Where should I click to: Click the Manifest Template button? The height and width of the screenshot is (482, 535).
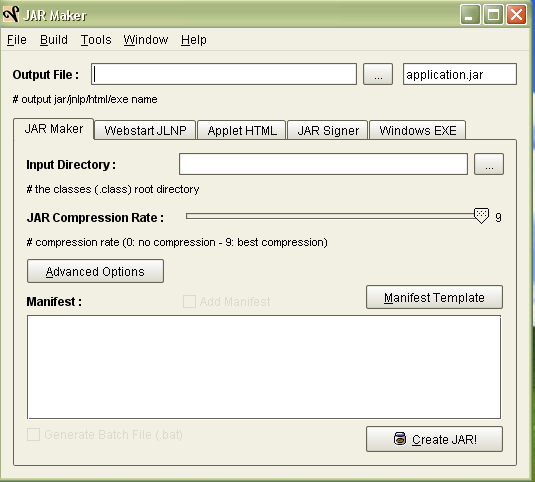click(434, 297)
